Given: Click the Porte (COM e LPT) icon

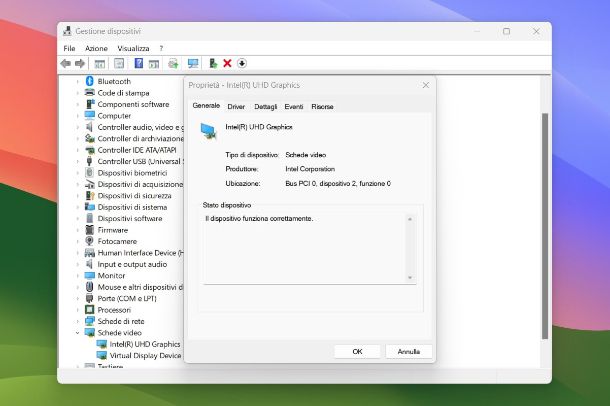Looking at the screenshot, I should click(x=89, y=298).
